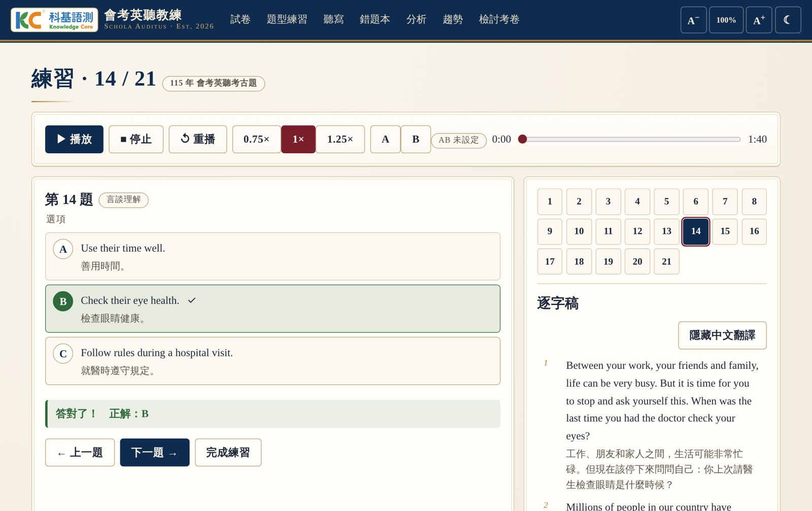
Task: Jump to question 8 in the grid
Action: pyautogui.click(x=754, y=201)
